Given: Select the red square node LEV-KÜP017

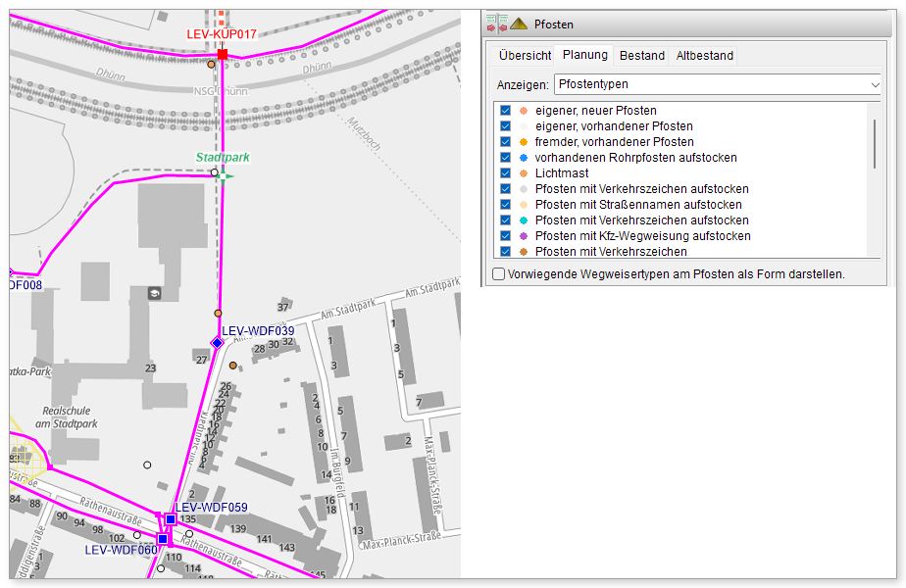Looking at the screenshot, I should [x=223, y=54].
